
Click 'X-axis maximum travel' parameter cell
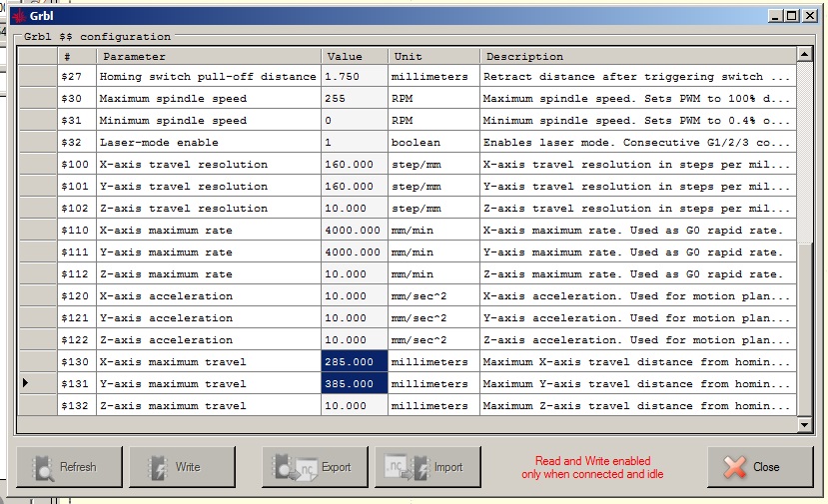click(209, 362)
